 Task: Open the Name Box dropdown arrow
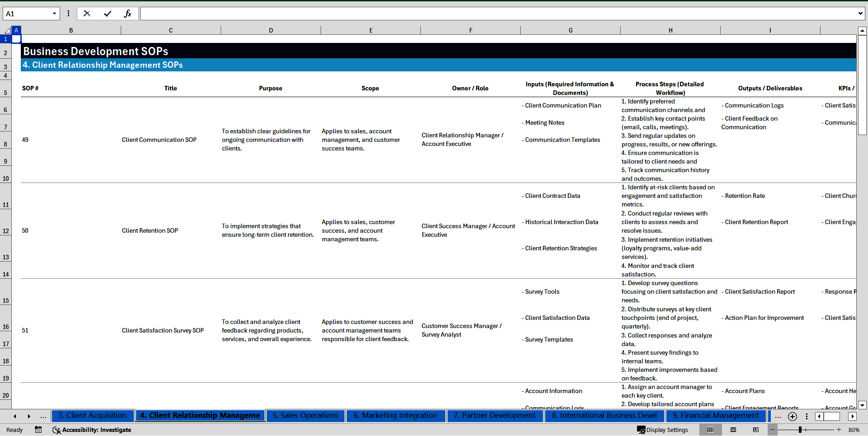click(54, 14)
